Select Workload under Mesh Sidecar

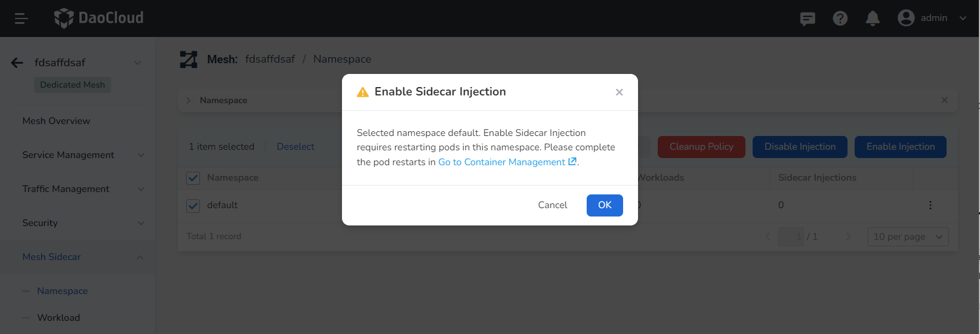click(58, 318)
